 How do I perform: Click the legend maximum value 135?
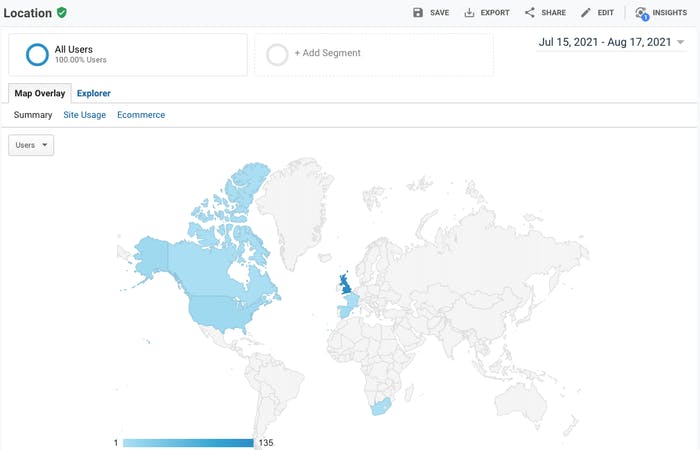point(266,443)
